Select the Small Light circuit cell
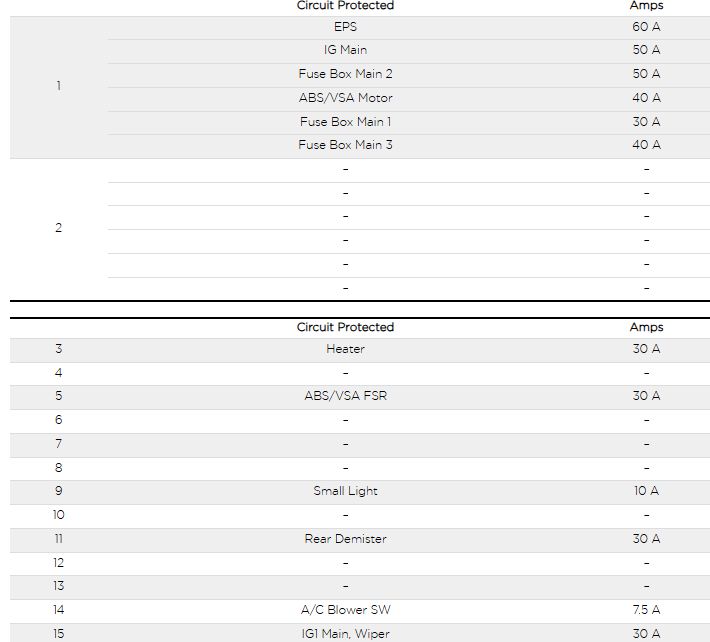This screenshot has width=710, height=642. 345,491
